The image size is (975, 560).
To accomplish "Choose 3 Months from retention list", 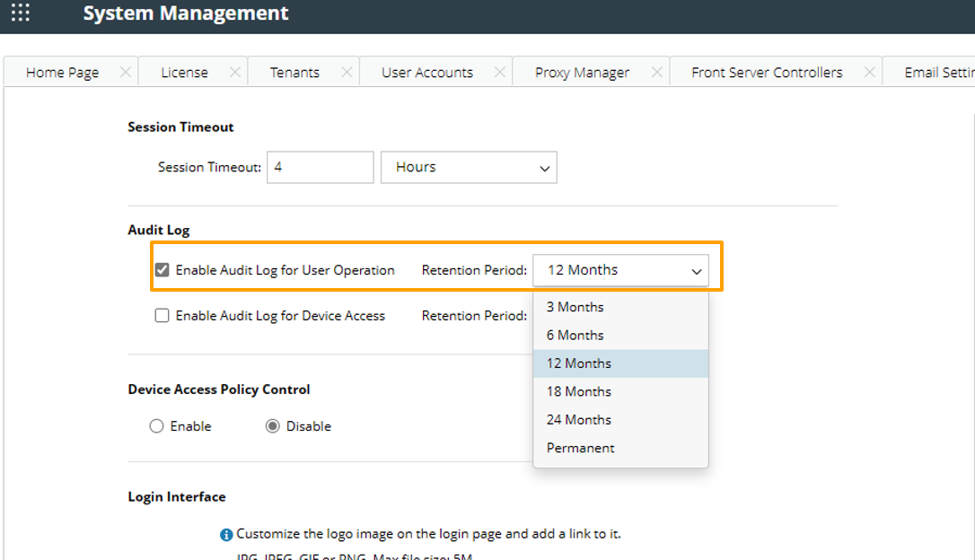I will (x=575, y=307).
